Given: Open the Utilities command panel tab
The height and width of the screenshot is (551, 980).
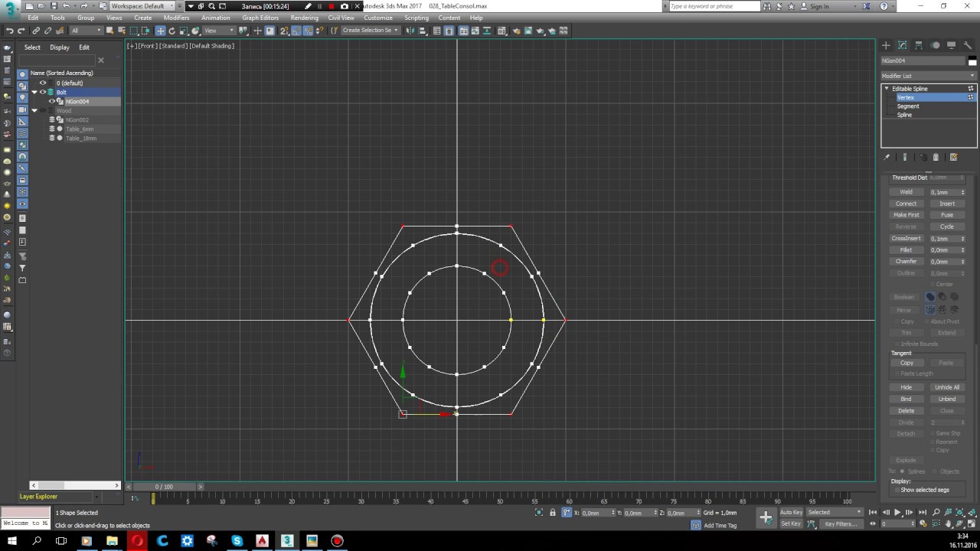Looking at the screenshot, I should (x=967, y=45).
